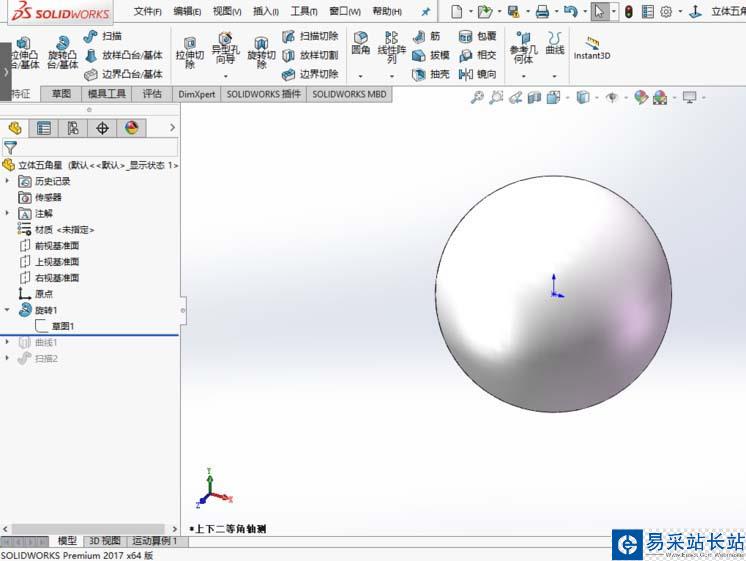Open the 帮助(H) menu

coord(387,11)
